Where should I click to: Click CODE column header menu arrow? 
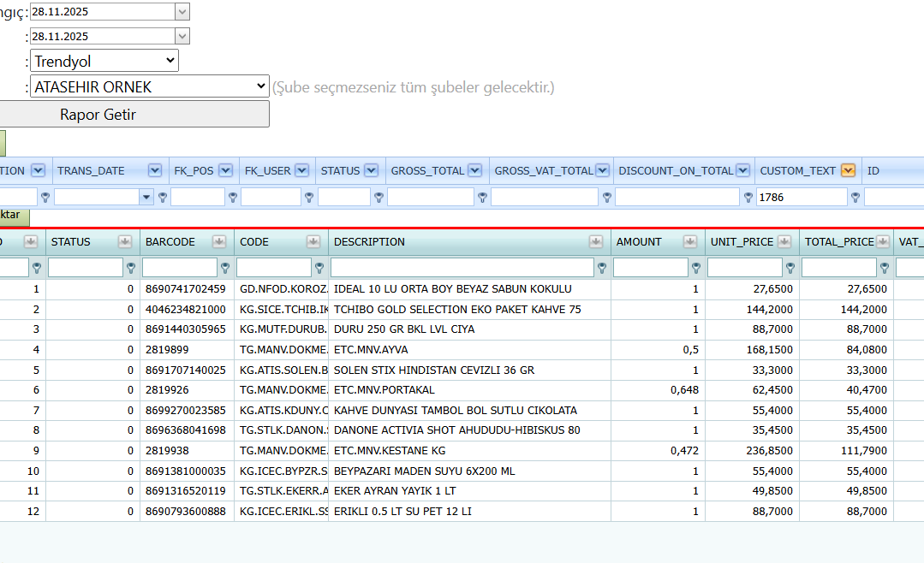[x=313, y=241]
